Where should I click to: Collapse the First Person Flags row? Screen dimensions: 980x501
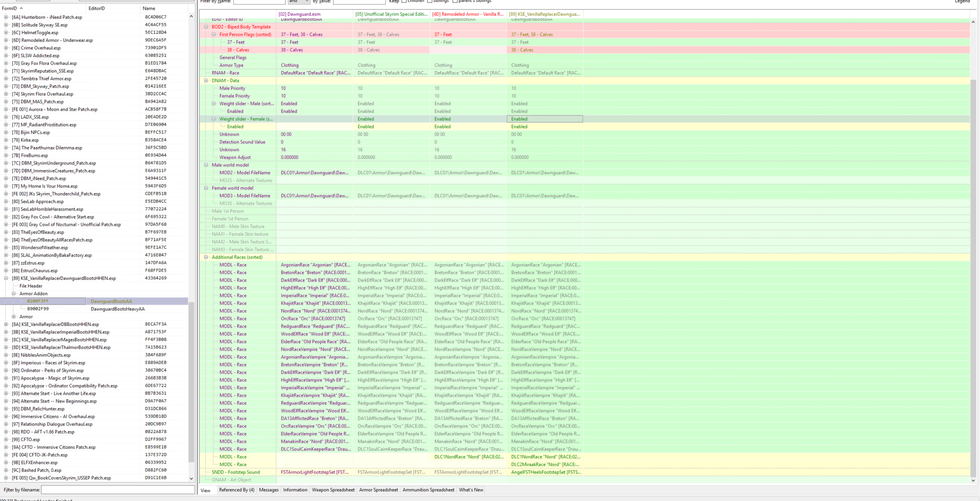(x=214, y=34)
